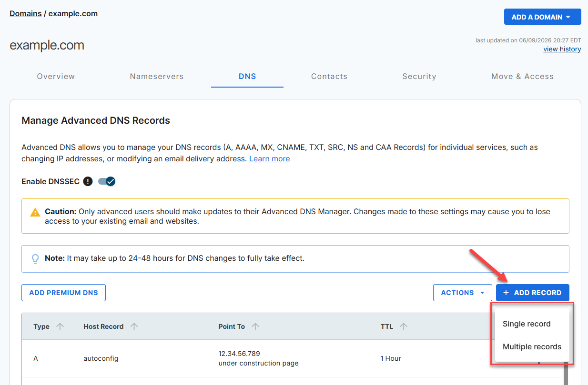The width and height of the screenshot is (588, 385).
Task: Click the 1 Hour TTL value
Action: point(391,358)
